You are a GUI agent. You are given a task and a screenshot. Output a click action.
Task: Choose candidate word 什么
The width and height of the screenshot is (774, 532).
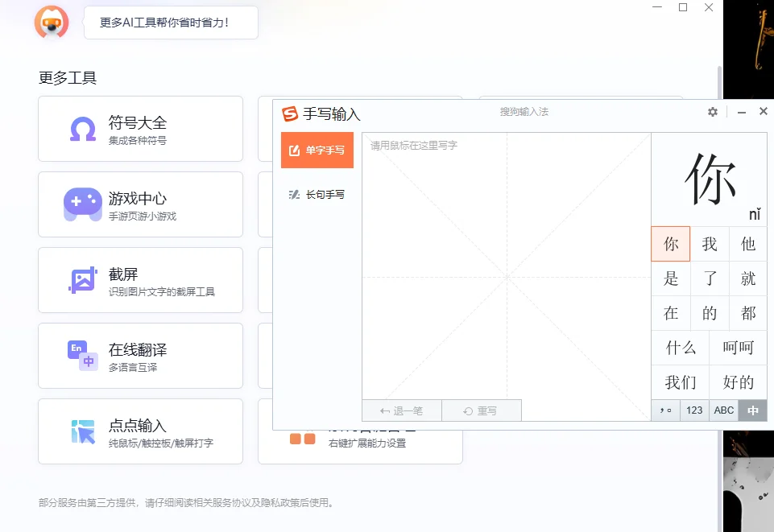681,348
